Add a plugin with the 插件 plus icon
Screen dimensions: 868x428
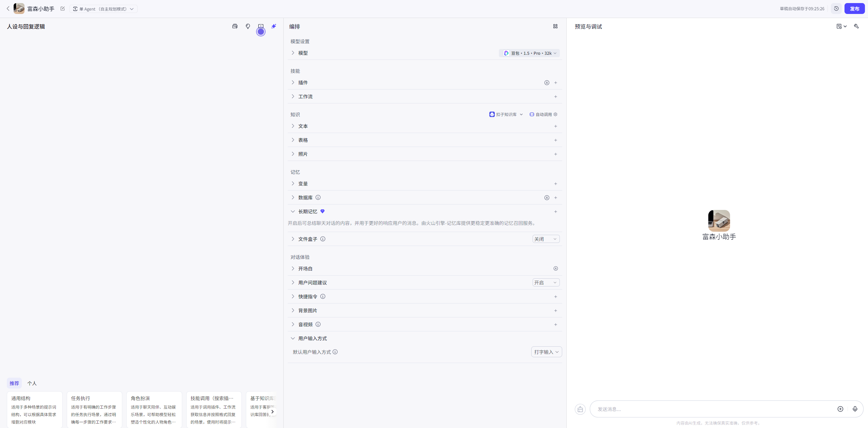coord(556,83)
